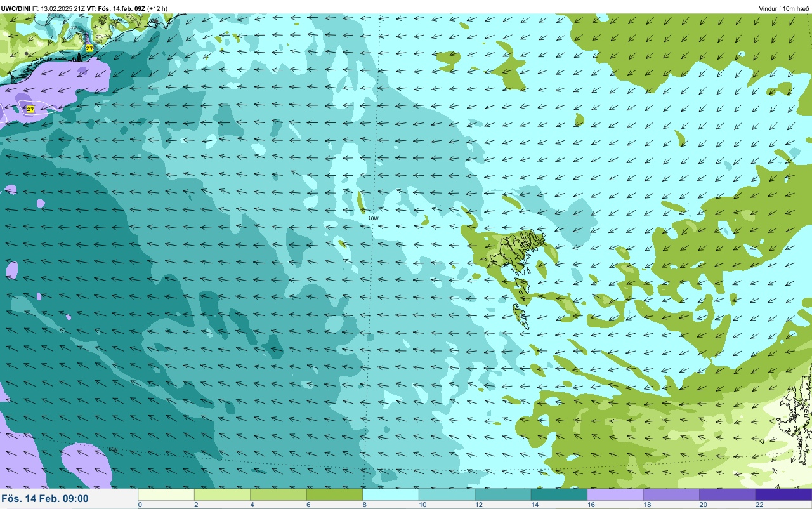Screen dimensions: 812x509
Task: Click the yellow 27 marker on the green coast
Action: tap(89, 48)
